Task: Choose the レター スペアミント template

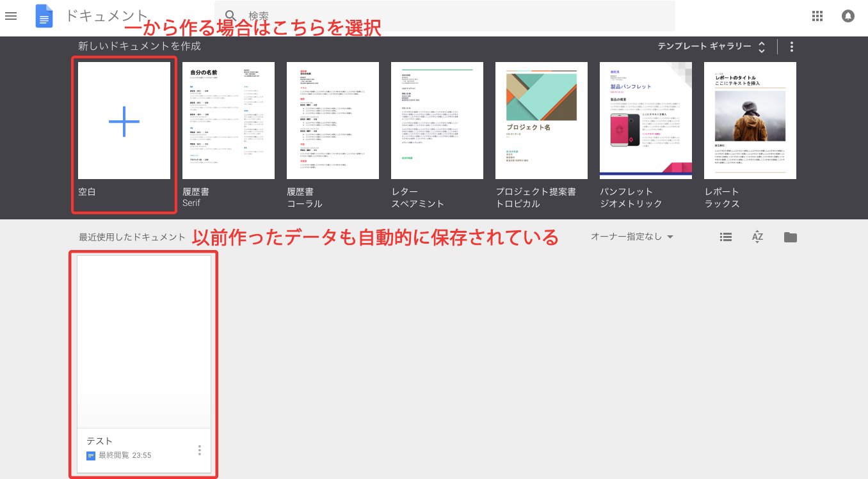Action: (437, 121)
